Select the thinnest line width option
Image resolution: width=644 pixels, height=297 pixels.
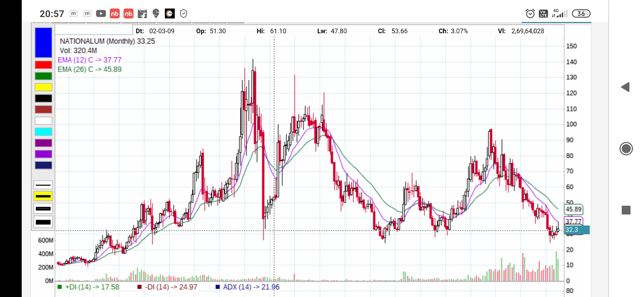tap(43, 185)
